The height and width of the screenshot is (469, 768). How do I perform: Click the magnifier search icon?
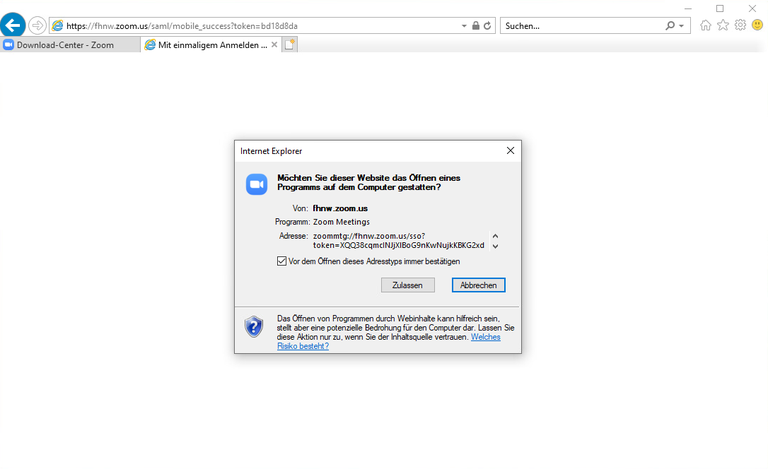pyautogui.click(x=670, y=25)
